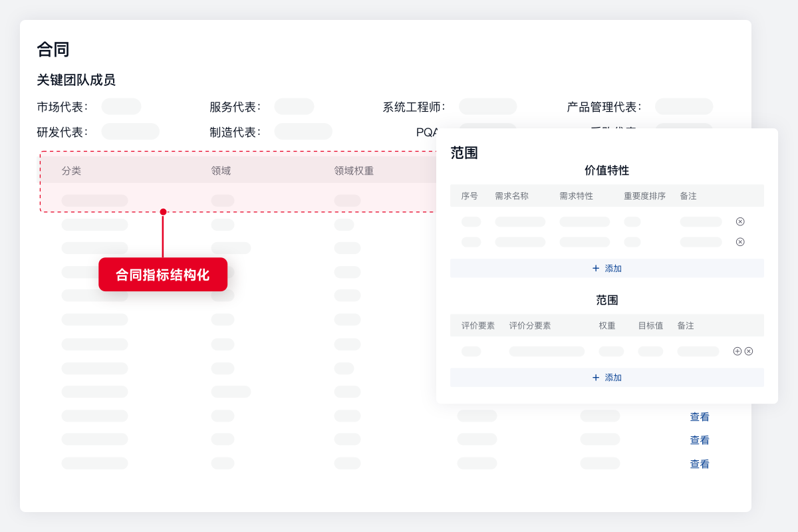Click the 重要度排序 column header
Screen dimensions: 798x532
tap(644, 196)
